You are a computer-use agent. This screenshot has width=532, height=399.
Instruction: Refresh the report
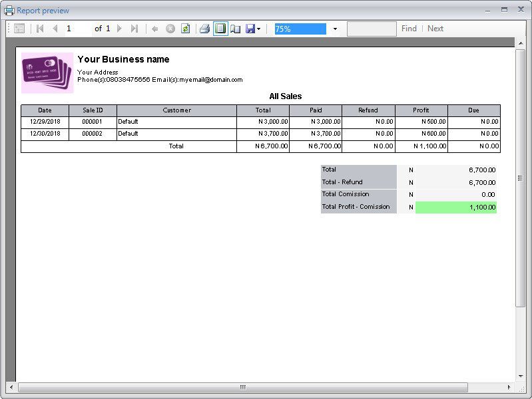(x=185, y=29)
